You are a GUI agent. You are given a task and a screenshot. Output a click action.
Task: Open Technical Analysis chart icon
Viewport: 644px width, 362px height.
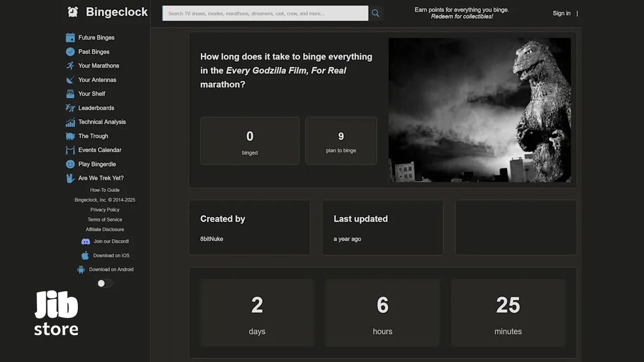click(70, 122)
